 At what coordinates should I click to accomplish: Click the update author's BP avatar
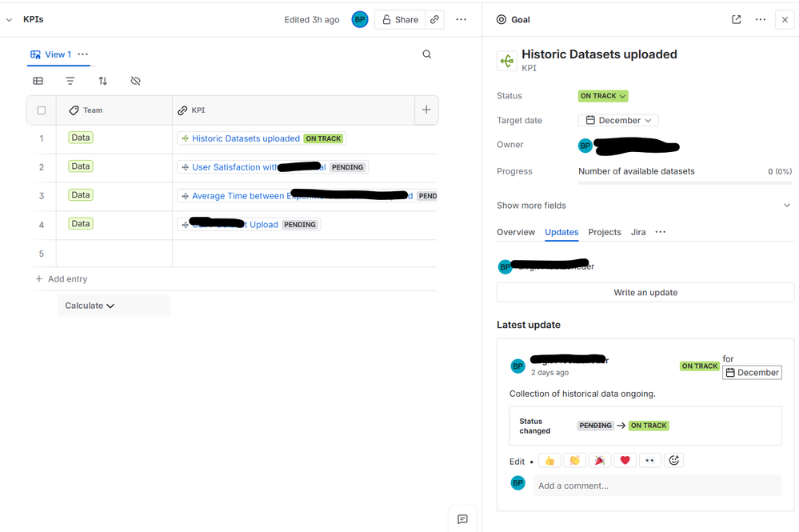click(x=517, y=366)
